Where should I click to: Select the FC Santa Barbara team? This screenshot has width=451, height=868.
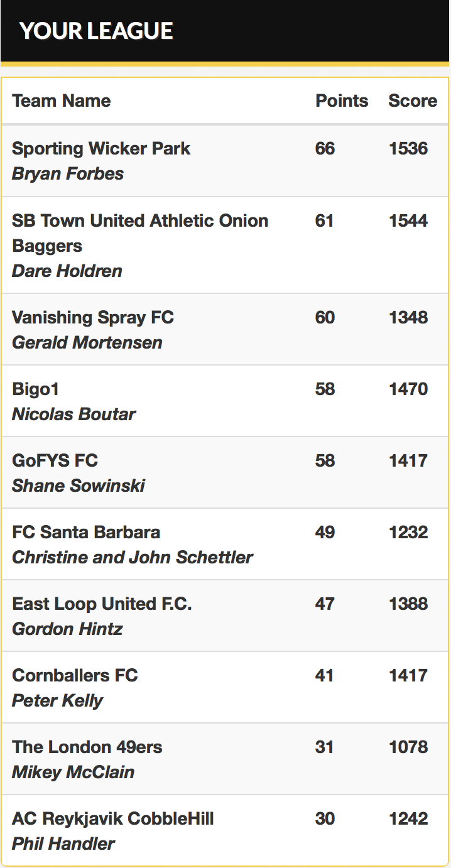click(86, 533)
